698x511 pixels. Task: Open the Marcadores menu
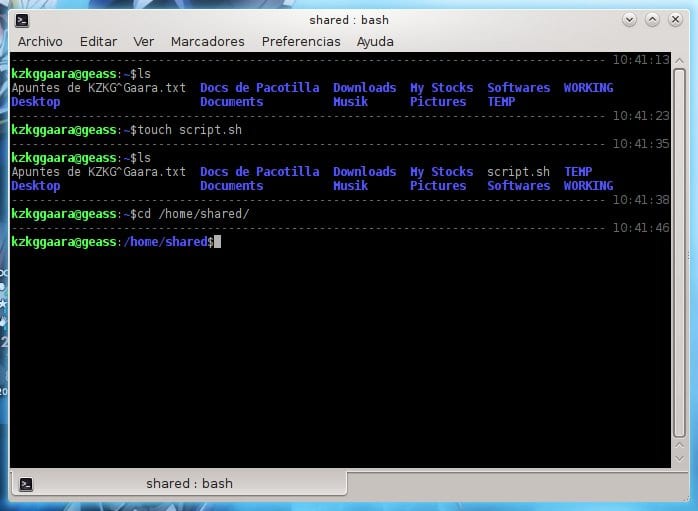pyautogui.click(x=208, y=41)
